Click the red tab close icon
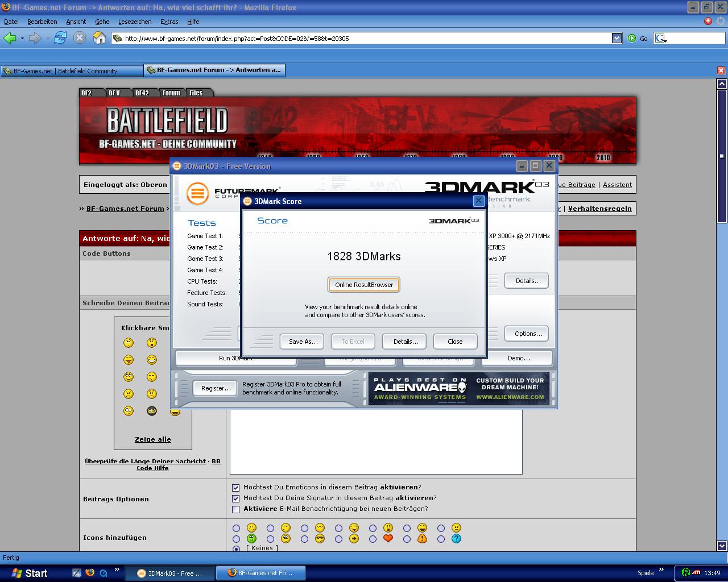The height and width of the screenshot is (582, 728). [721, 70]
